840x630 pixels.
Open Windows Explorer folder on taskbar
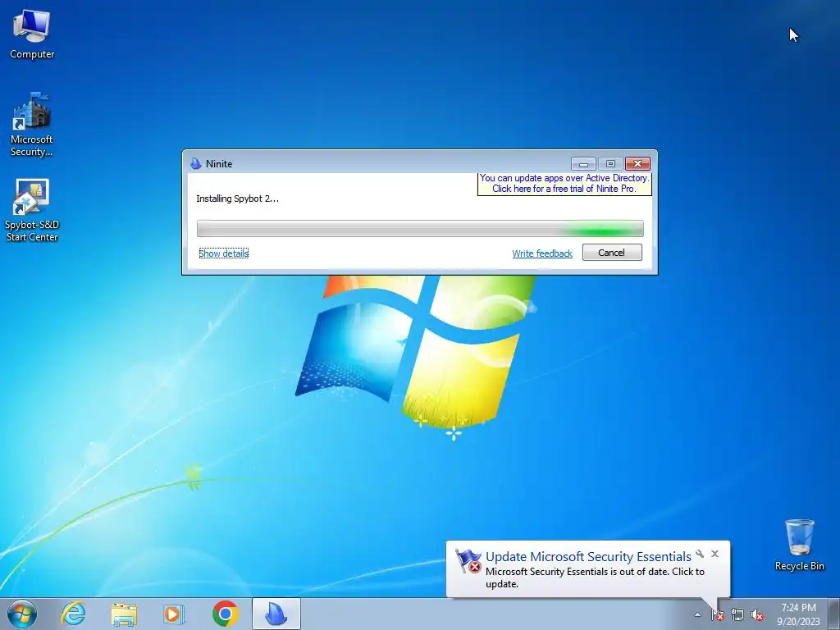point(124,614)
